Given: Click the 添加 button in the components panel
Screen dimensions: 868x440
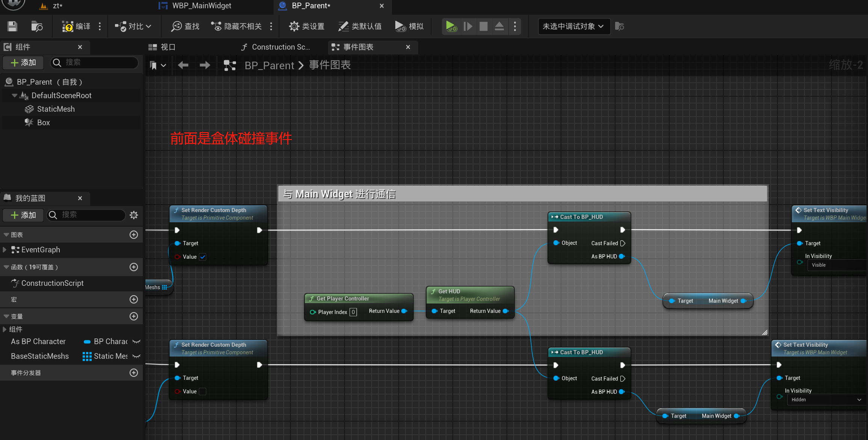Looking at the screenshot, I should click(x=23, y=62).
